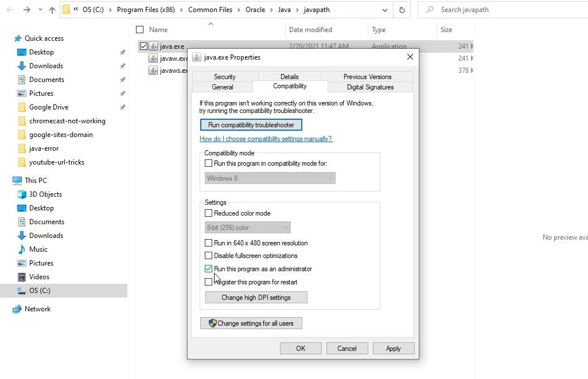Open the compatibility settings help link

click(266, 138)
